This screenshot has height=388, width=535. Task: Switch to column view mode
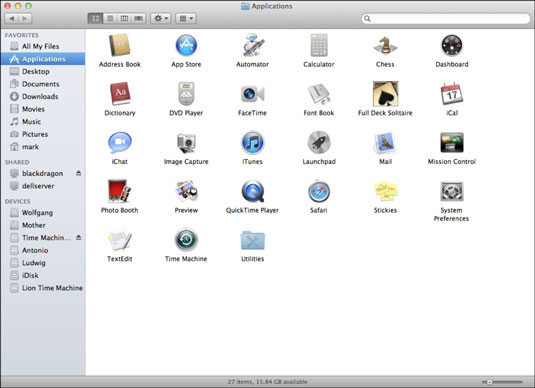click(124, 18)
